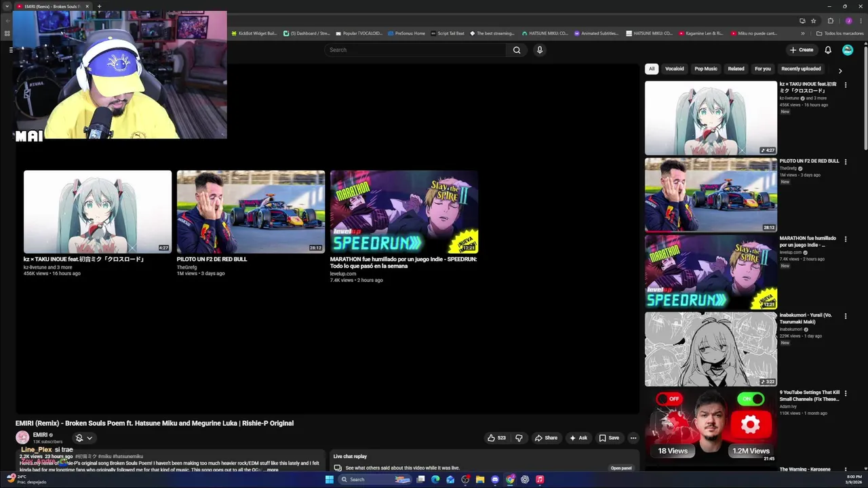The image size is (868, 488).
Task: Open the live chat replay panel
Action: pyautogui.click(x=621, y=468)
